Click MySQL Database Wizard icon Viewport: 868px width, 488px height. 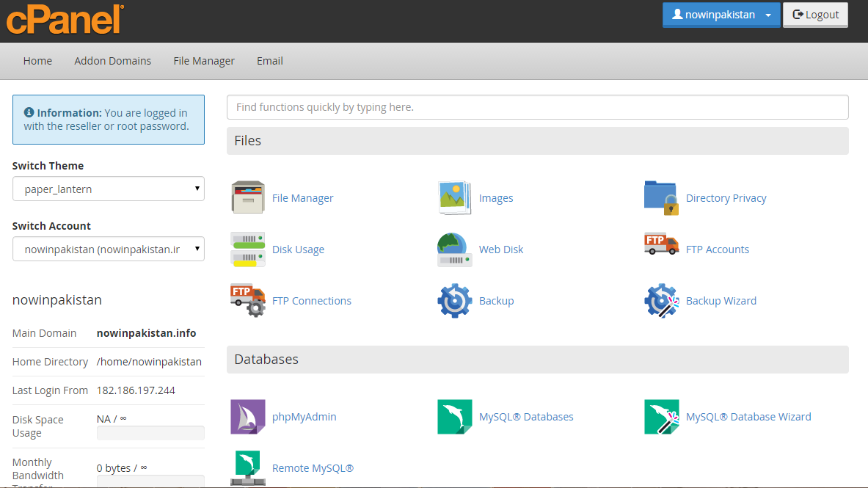click(x=661, y=417)
